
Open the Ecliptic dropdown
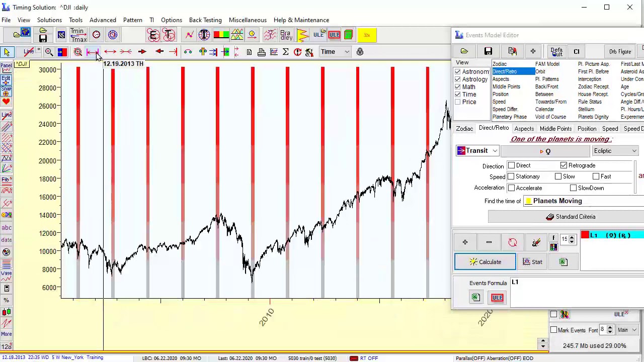(615, 151)
